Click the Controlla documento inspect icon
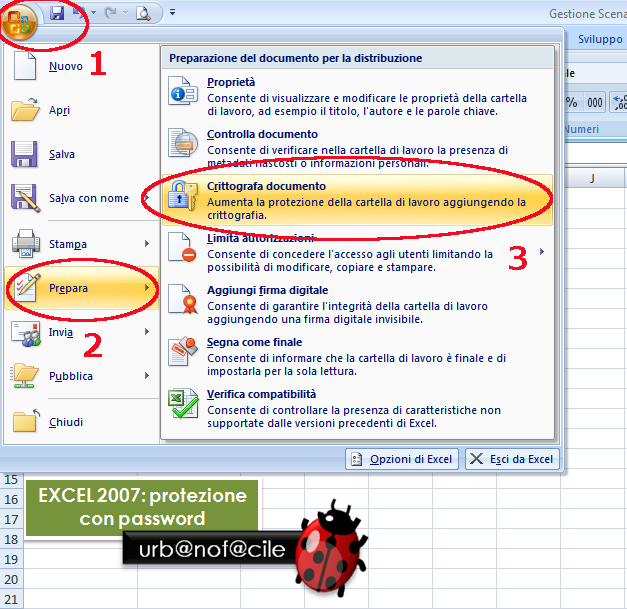 click(183, 143)
